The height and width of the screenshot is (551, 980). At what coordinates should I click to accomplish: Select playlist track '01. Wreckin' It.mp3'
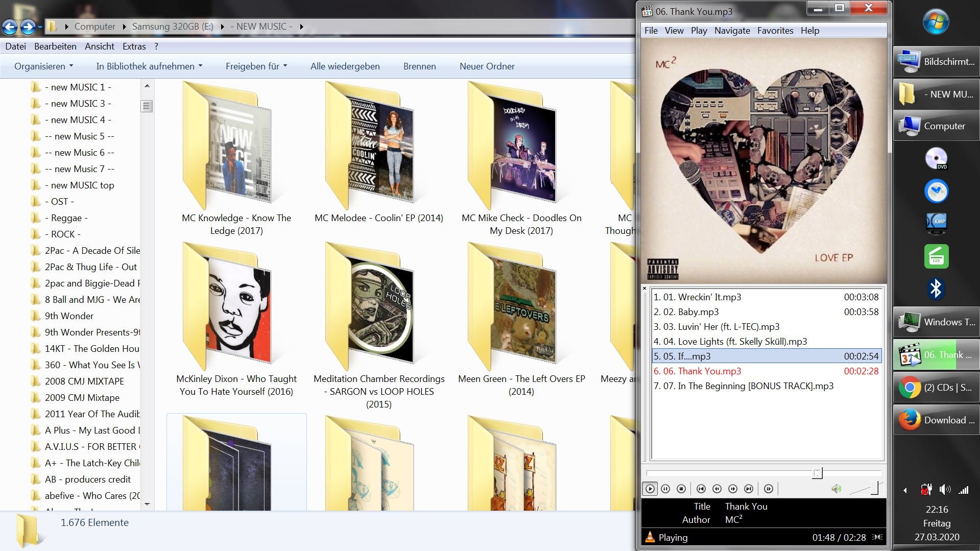click(767, 297)
